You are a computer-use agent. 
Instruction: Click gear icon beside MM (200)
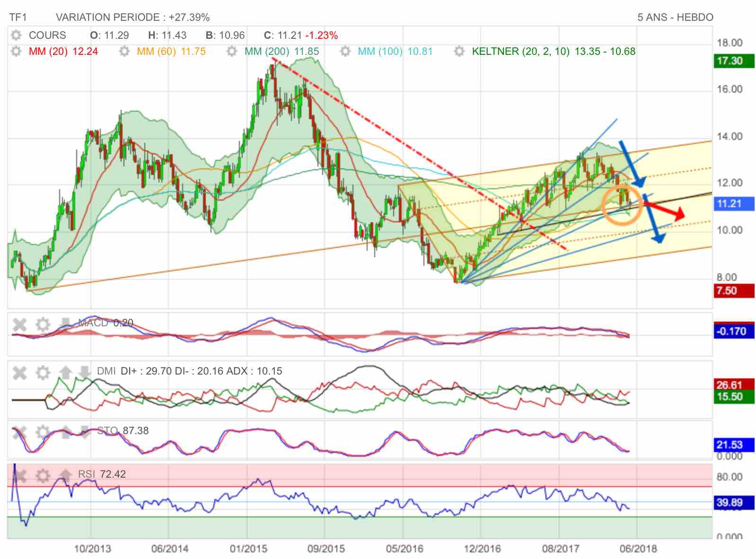(x=232, y=52)
